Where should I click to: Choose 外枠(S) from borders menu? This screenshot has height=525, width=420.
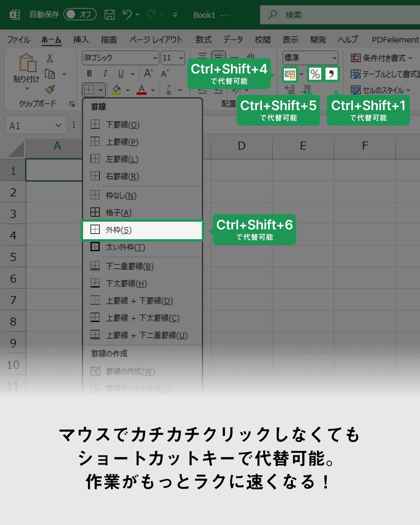tap(142, 230)
